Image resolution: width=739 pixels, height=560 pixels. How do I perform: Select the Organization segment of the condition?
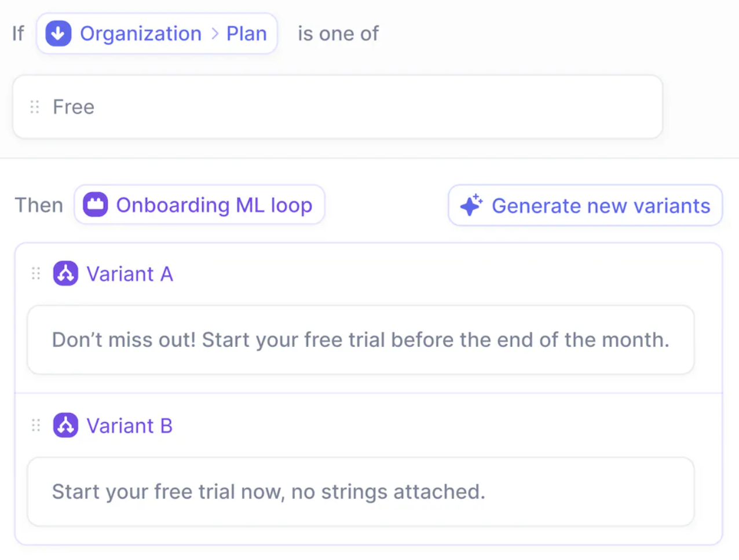[x=141, y=34]
